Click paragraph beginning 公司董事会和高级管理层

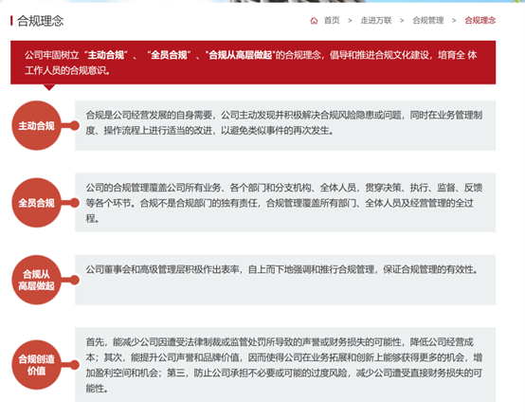coord(281,269)
